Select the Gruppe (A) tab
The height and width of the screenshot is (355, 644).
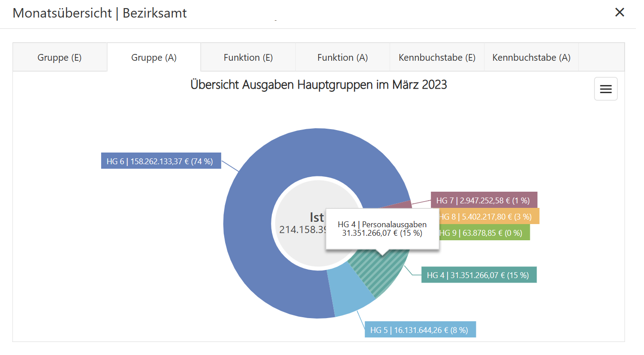pos(154,58)
